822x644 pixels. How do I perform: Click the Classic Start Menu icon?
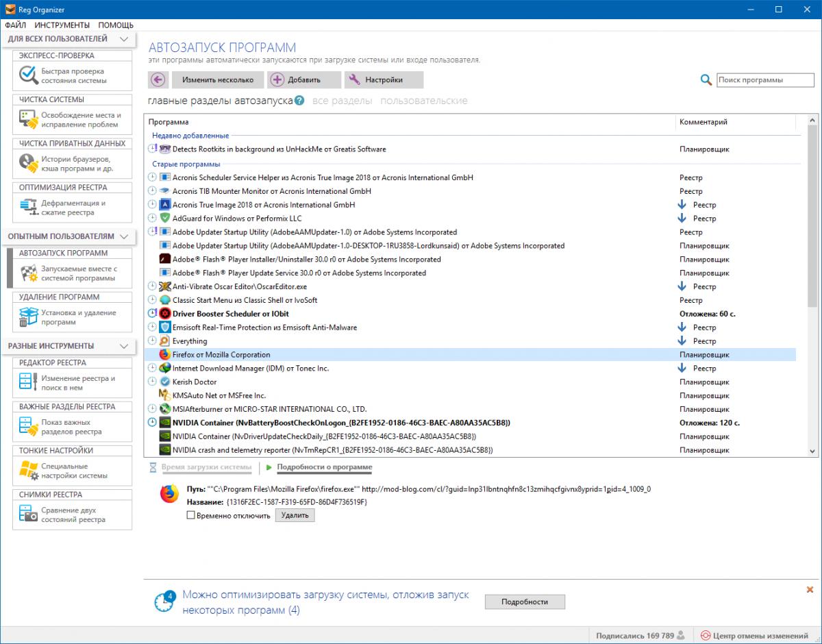tap(164, 300)
